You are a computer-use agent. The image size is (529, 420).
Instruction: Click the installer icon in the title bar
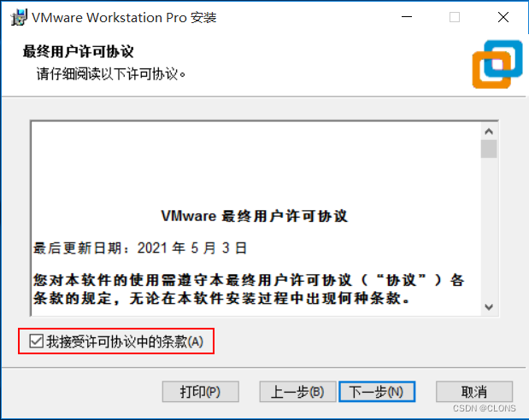pyautogui.click(x=19, y=17)
